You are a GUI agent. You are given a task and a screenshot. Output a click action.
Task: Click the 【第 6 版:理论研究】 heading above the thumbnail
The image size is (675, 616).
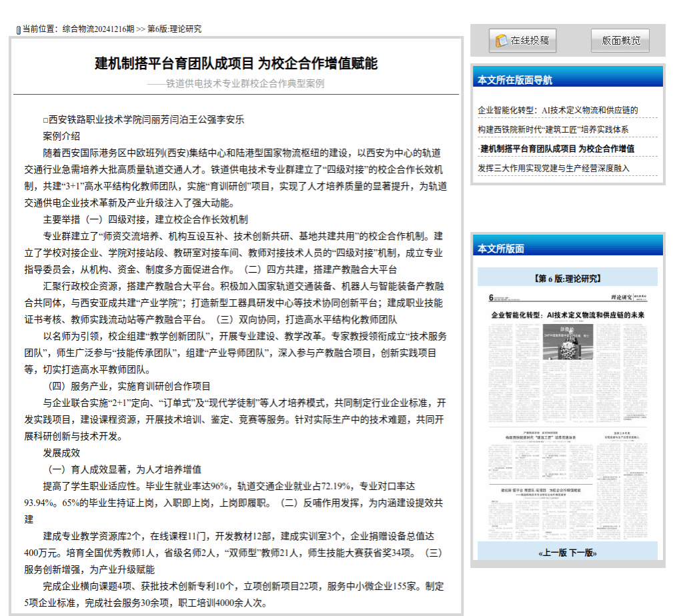click(567, 278)
